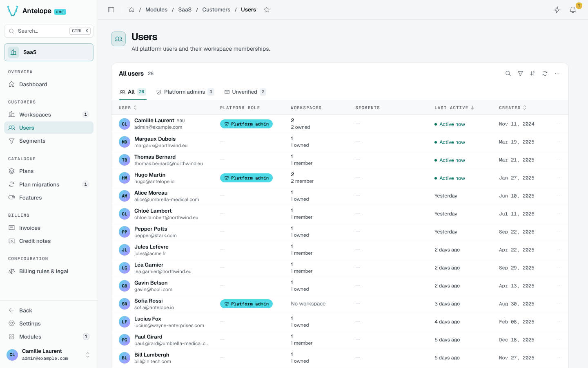The width and height of the screenshot is (588, 368).
Task: Sort table by User column
Action: point(128,108)
